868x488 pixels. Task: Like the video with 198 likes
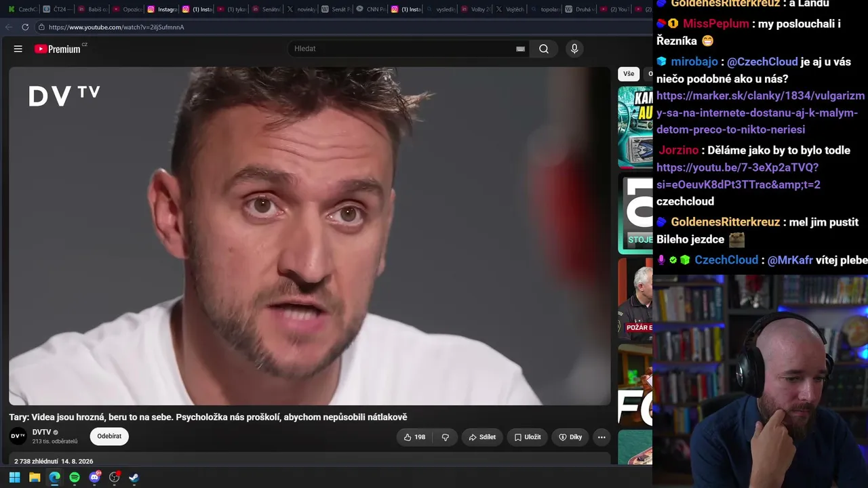click(414, 437)
